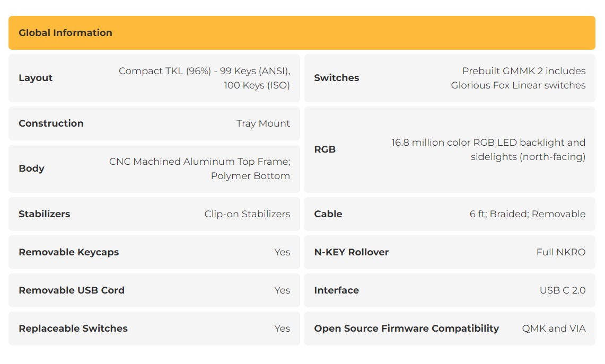Select the Removable Keycaps label
This screenshot has height=364, width=605.
pos(69,252)
